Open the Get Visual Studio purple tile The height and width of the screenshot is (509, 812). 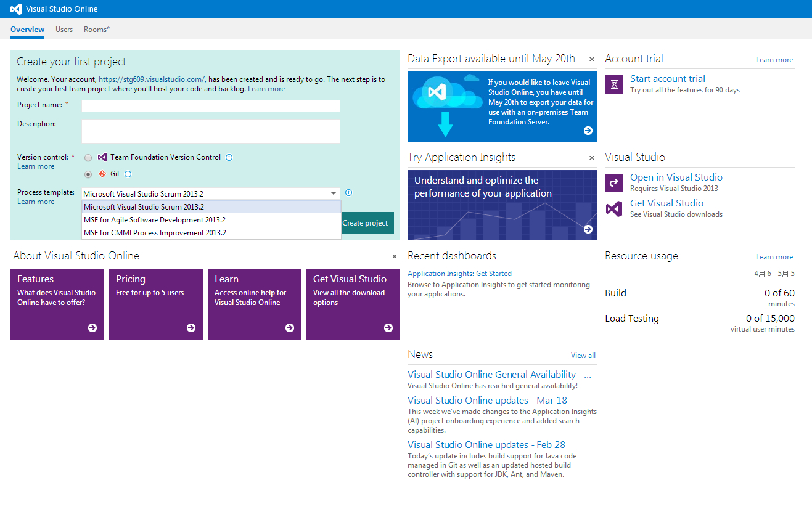point(353,304)
